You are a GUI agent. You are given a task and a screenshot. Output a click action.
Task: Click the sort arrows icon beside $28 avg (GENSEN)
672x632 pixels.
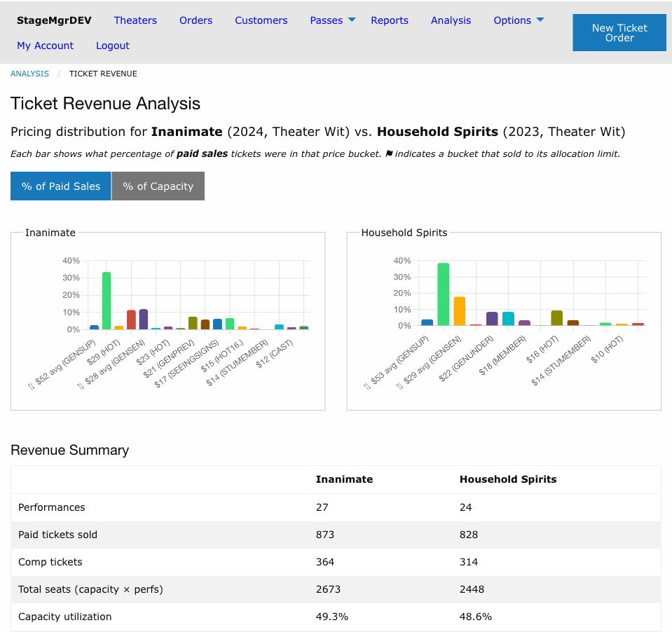[81, 386]
